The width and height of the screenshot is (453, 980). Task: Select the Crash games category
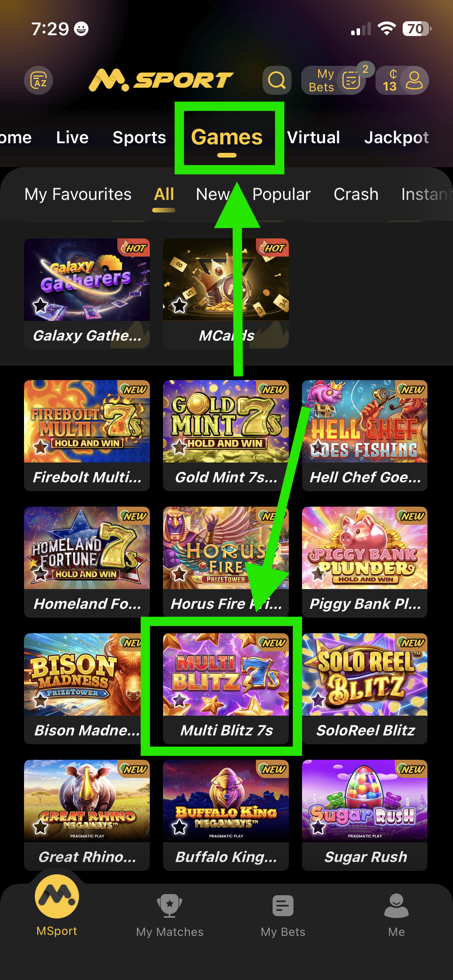click(x=356, y=194)
